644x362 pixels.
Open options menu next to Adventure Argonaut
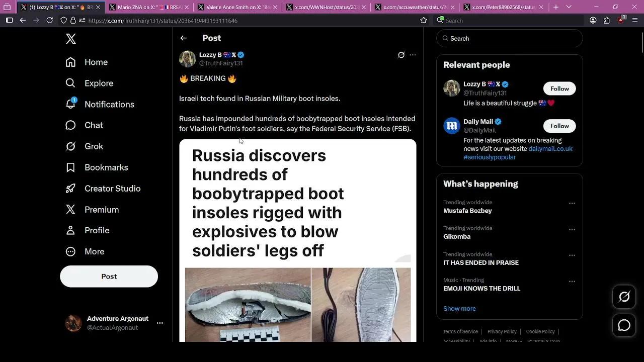tap(159, 323)
